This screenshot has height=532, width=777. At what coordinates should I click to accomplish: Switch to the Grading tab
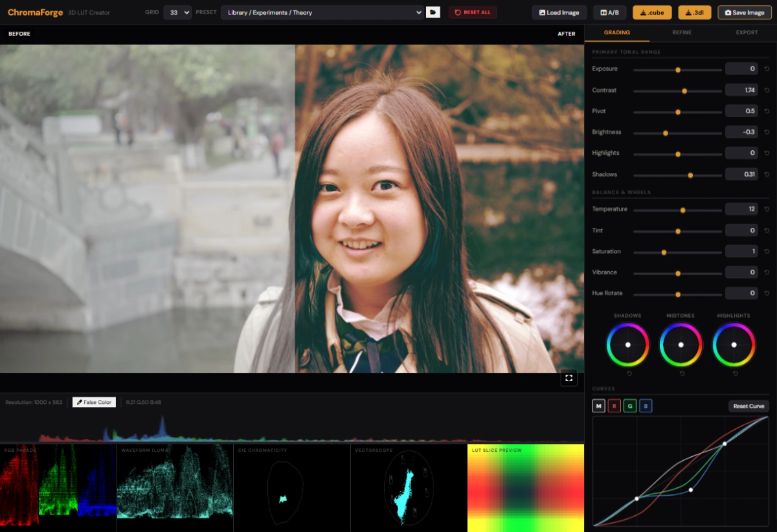(x=617, y=32)
